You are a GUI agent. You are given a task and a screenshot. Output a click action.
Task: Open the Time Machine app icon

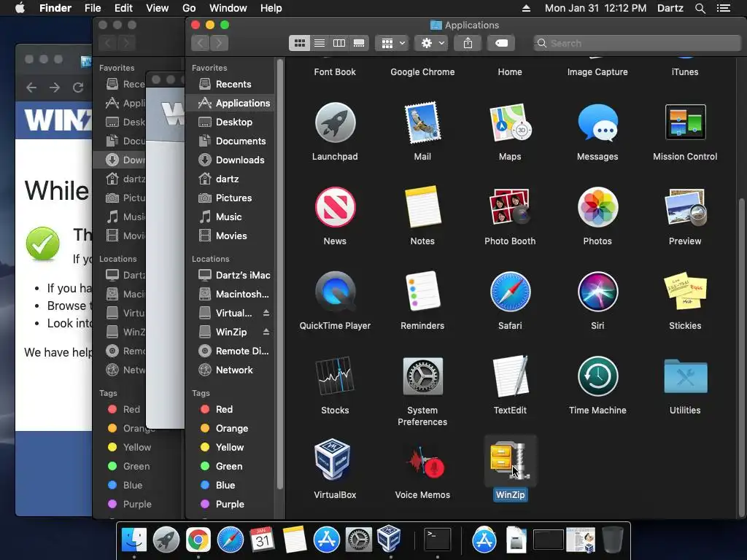pos(597,376)
